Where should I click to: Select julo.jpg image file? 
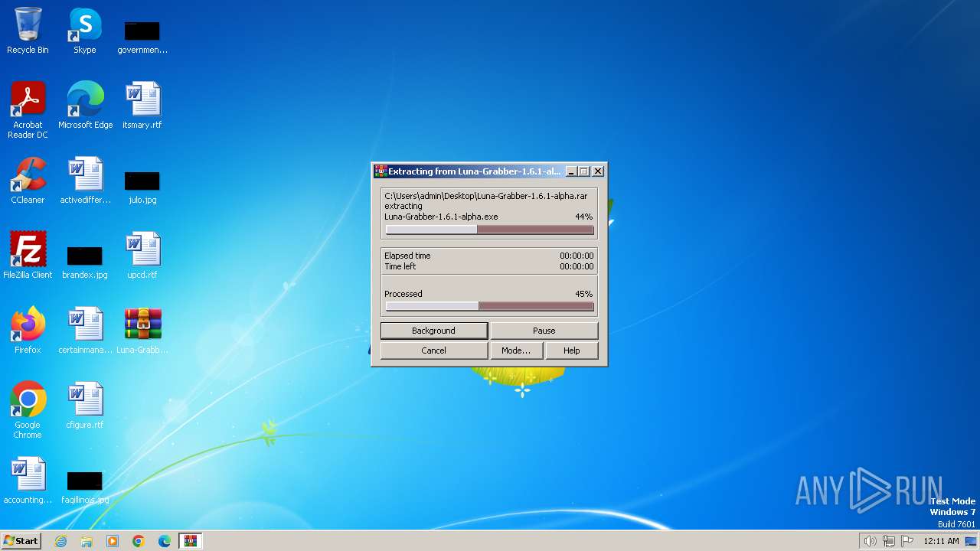(x=142, y=187)
